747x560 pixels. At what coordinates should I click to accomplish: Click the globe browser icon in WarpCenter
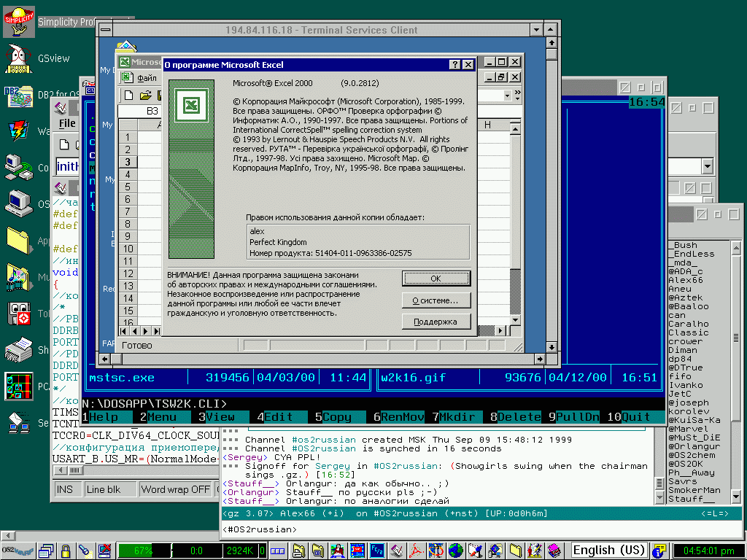[x=456, y=551]
